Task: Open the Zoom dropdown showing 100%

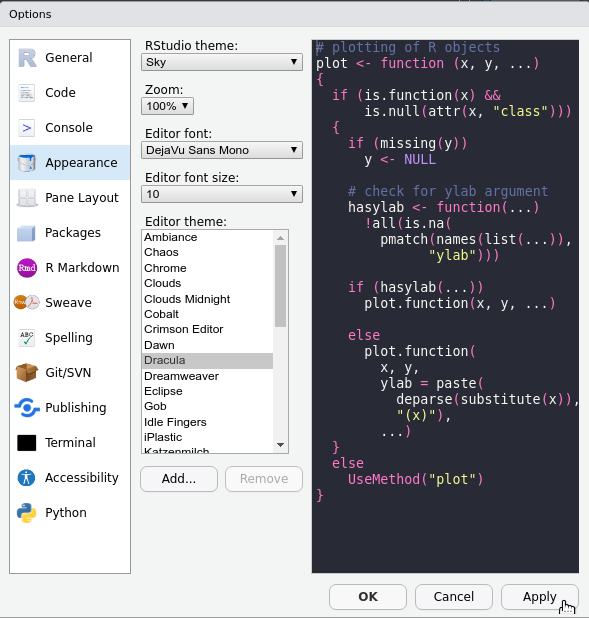Action: (x=168, y=106)
